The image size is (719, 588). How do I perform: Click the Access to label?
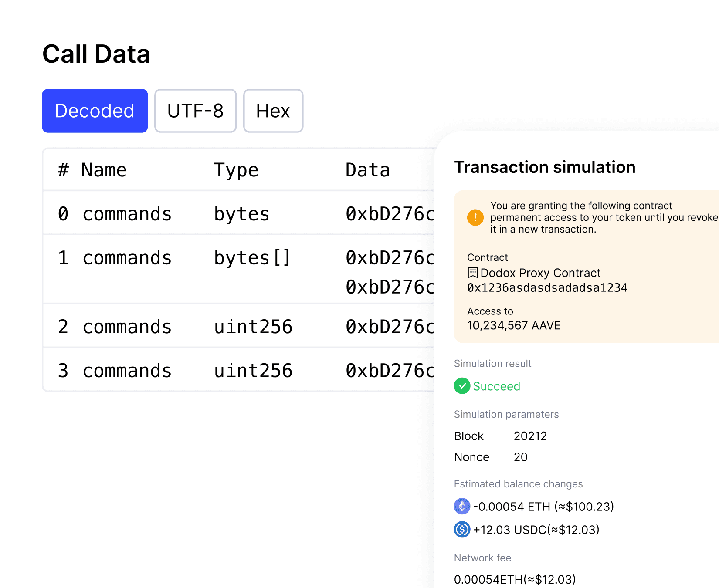pyautogui.click(x=490, y=311)
